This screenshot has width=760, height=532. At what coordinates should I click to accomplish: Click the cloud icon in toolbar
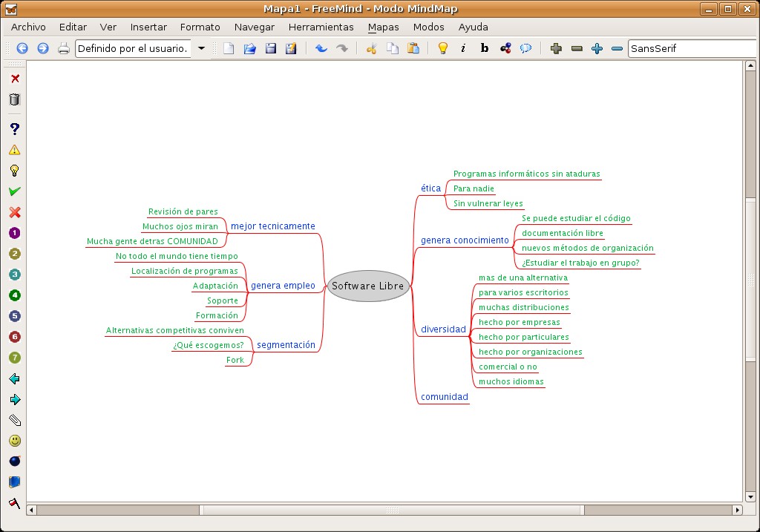pos(526,48)
